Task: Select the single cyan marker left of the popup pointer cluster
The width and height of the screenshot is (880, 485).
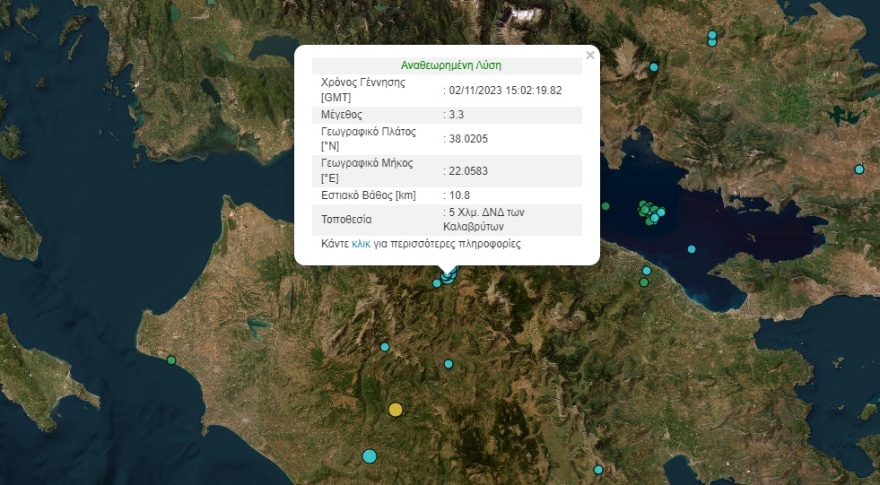Action: coord(437,283)
